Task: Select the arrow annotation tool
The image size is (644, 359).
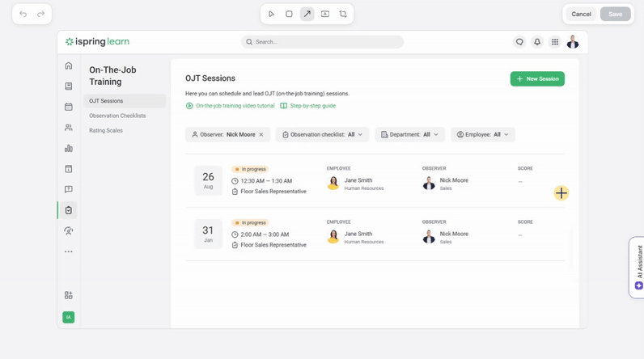Action: pyautogui.click(x=307, y=14)
